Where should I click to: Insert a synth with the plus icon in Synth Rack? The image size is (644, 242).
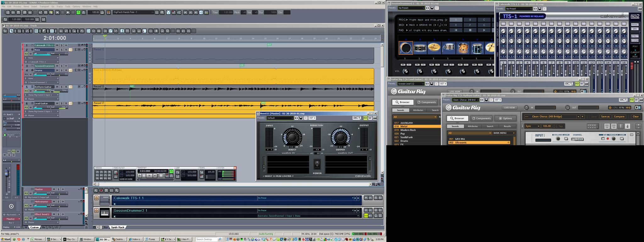(x=96, y=190)
